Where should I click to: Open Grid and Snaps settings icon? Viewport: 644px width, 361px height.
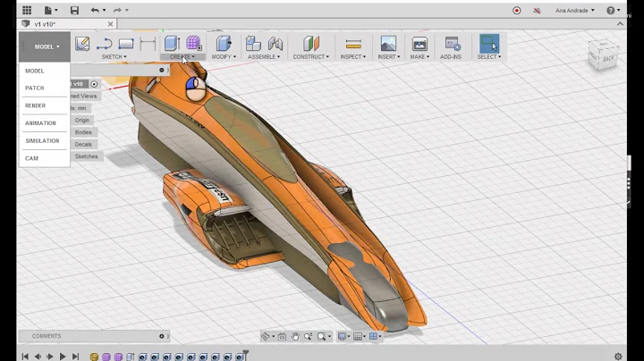(x=357, y=336)
